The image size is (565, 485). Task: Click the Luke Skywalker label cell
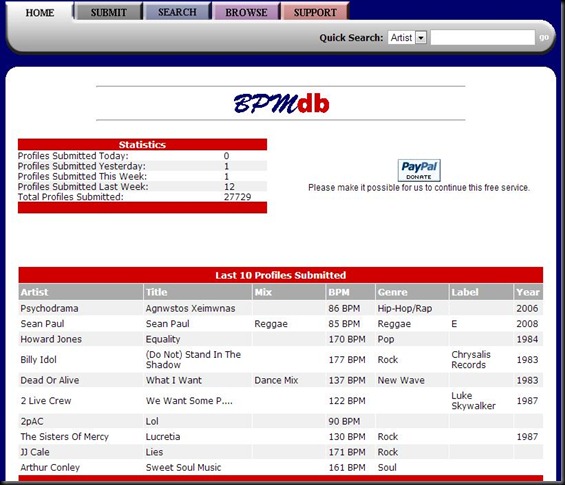(x=473, y=401)
